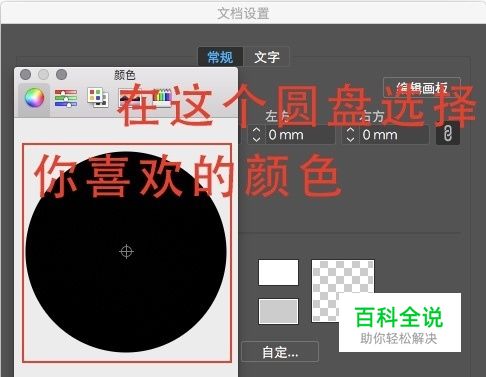Click the 自定... button
This screenshot has width=486, height=377.
pos(280,352)
